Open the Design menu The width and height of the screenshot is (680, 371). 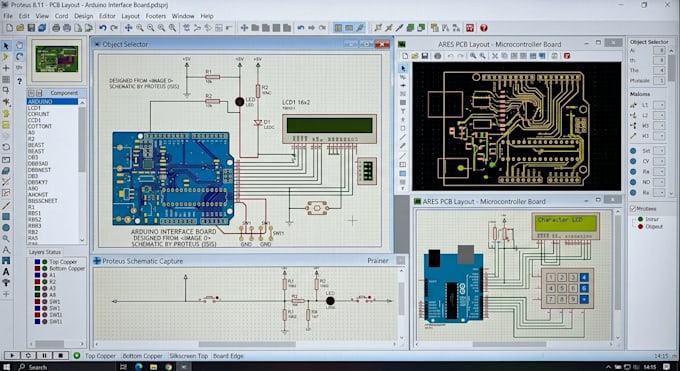(x=83, y=16)
